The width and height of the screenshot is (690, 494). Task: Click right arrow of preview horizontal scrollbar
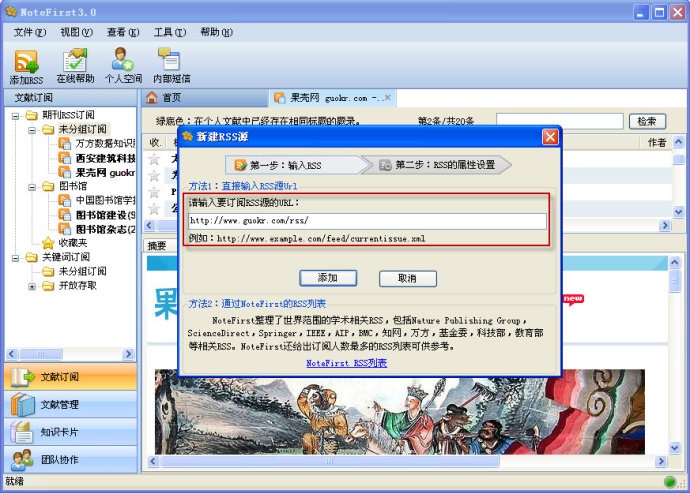[x=661, y=461]
